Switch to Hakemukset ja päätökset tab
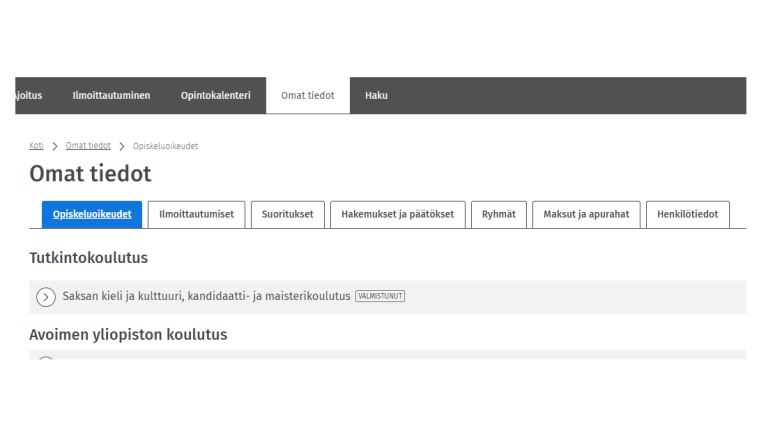 (397, 214)
